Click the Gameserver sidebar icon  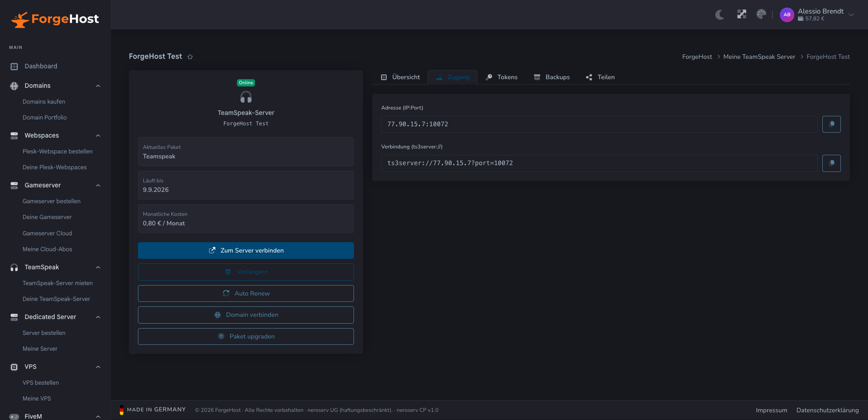click(14, 186)
